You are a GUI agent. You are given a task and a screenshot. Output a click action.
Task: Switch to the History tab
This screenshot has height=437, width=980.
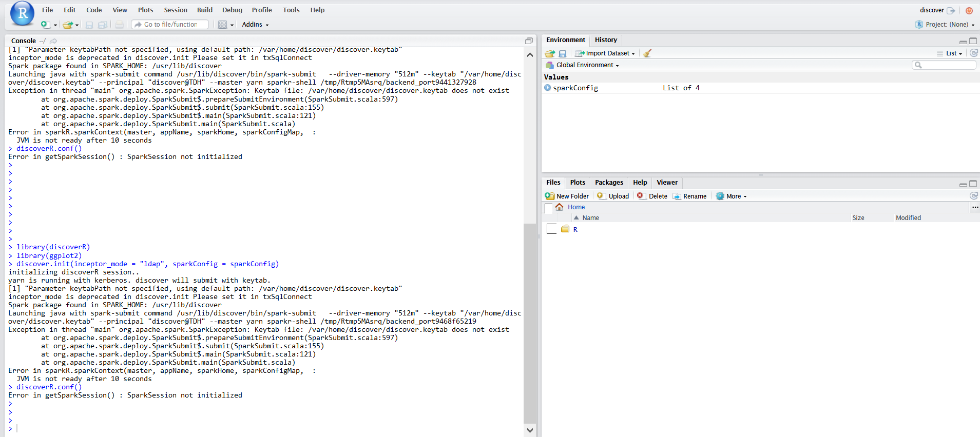point(606,40)
